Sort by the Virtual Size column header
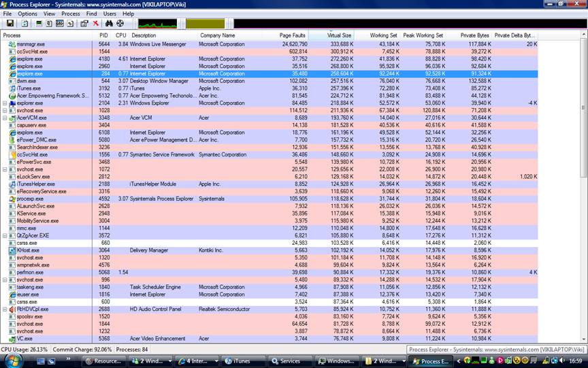 click(331, 35)
